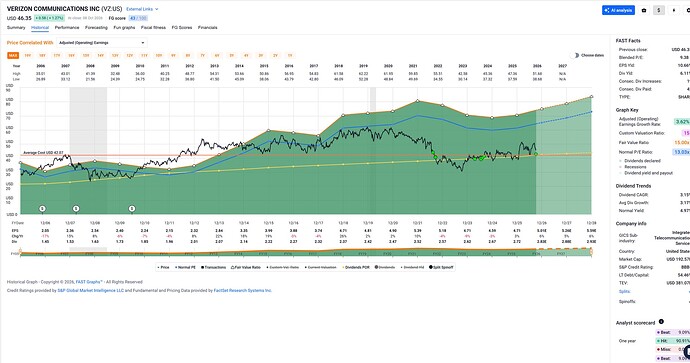The width and height of the screenshot is (690, 363).
Task: Click the camera snapshot icon
Action: [x=644, y=10]
